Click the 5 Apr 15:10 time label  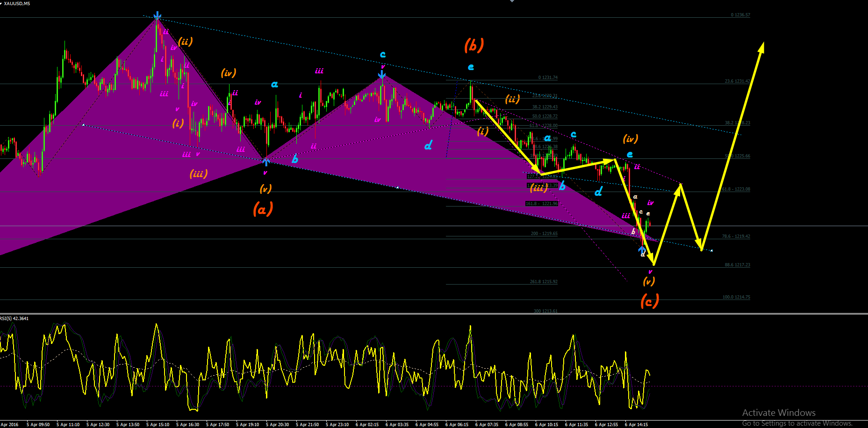[x=158, y=425]
